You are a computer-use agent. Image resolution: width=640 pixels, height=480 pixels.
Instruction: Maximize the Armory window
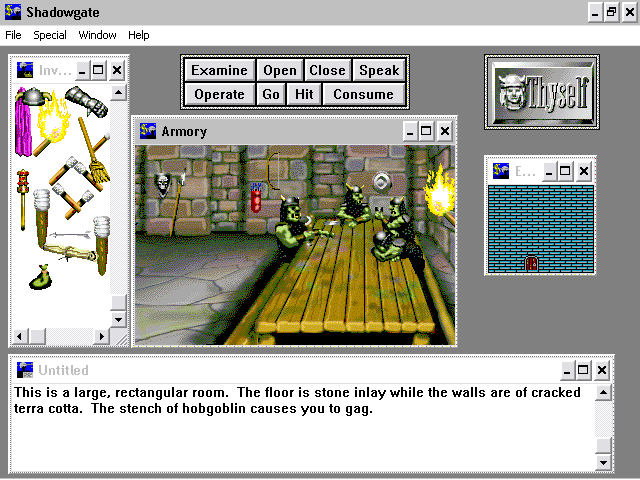point(426,131)
